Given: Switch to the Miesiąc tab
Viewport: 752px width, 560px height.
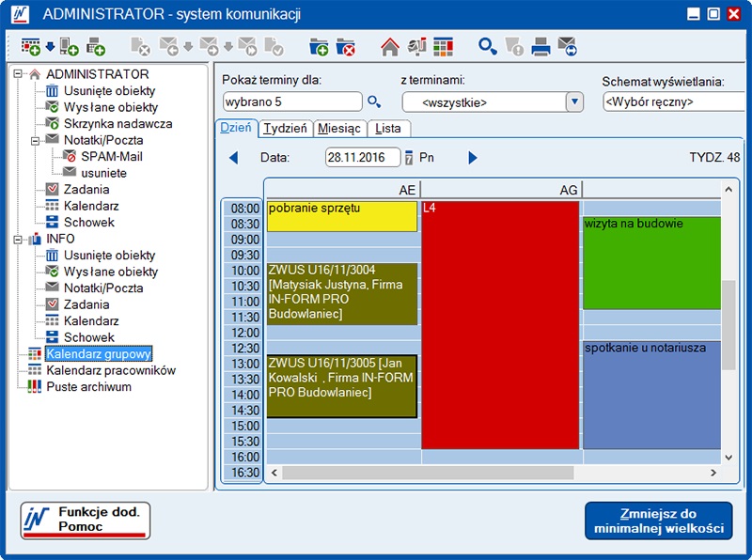Looking at the screenshot, I should (339, 129).
